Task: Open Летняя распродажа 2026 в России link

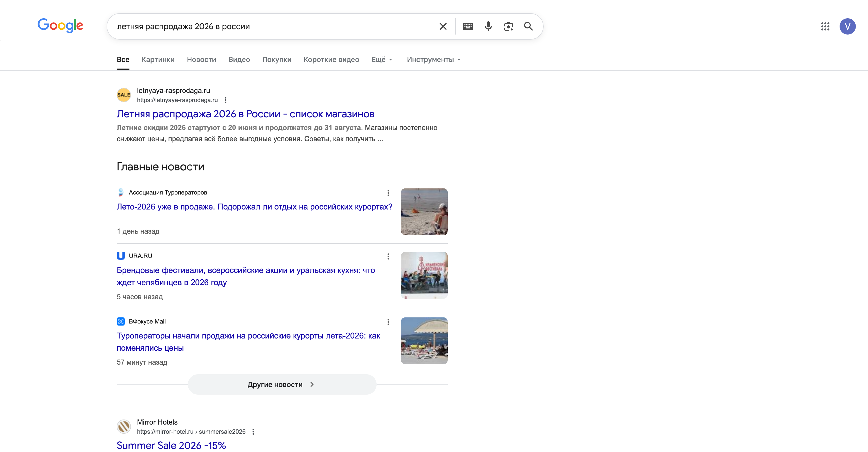Action: pos(245,114)
